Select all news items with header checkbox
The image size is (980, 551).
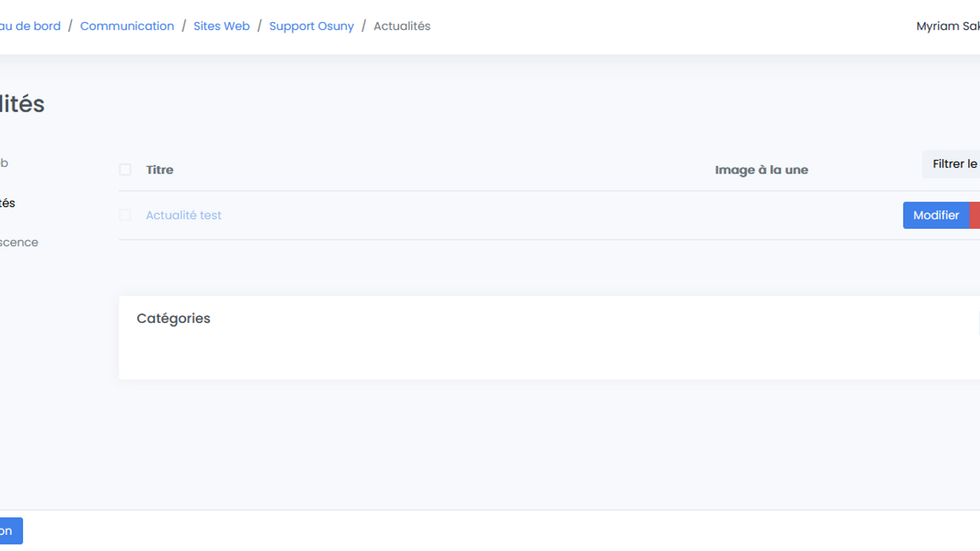pyautogui.click(x=125, y=170)
